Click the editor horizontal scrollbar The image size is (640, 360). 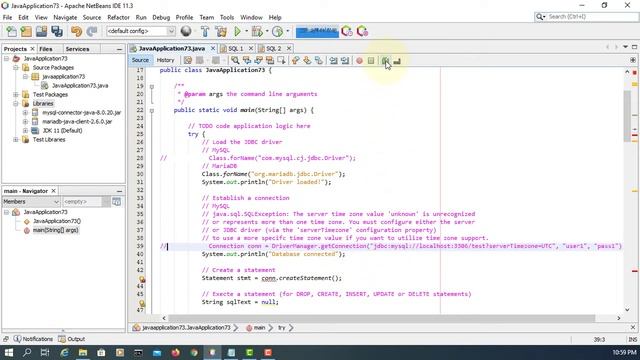(382, 318)
